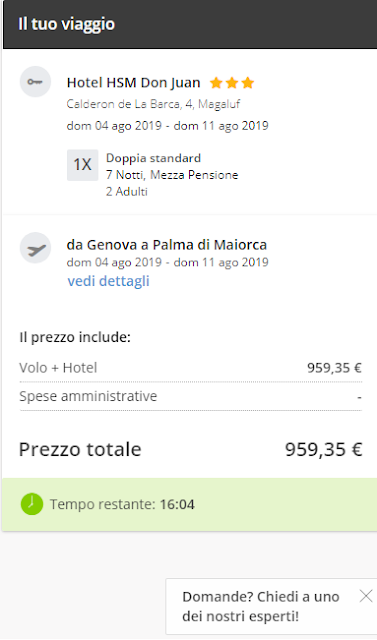
Task: Click the Il tuo viaggio header
Action: tap(67, 24)
